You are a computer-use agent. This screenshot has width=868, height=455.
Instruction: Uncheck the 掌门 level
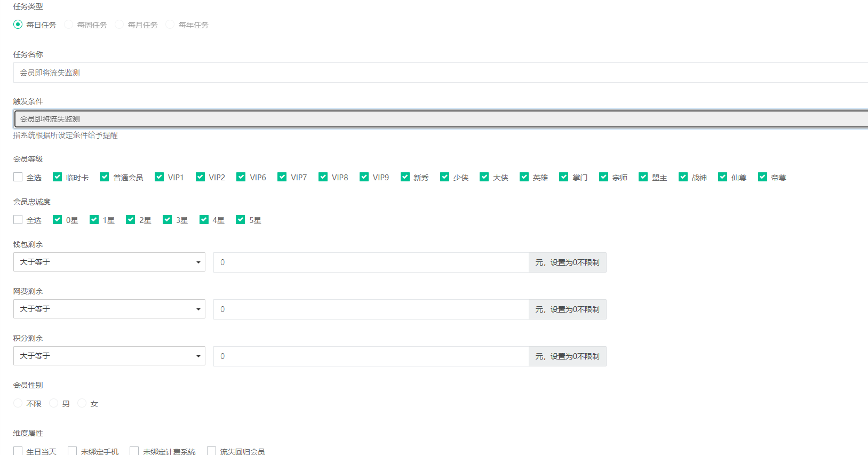pyautogui.click(x=563, y=177)
